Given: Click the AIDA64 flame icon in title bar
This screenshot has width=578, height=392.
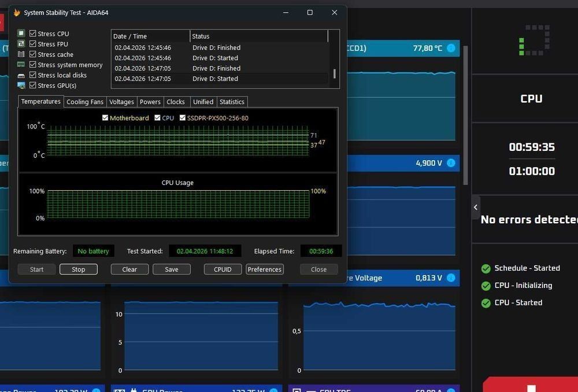Looking at the screenshot, I should pos(17,13).
